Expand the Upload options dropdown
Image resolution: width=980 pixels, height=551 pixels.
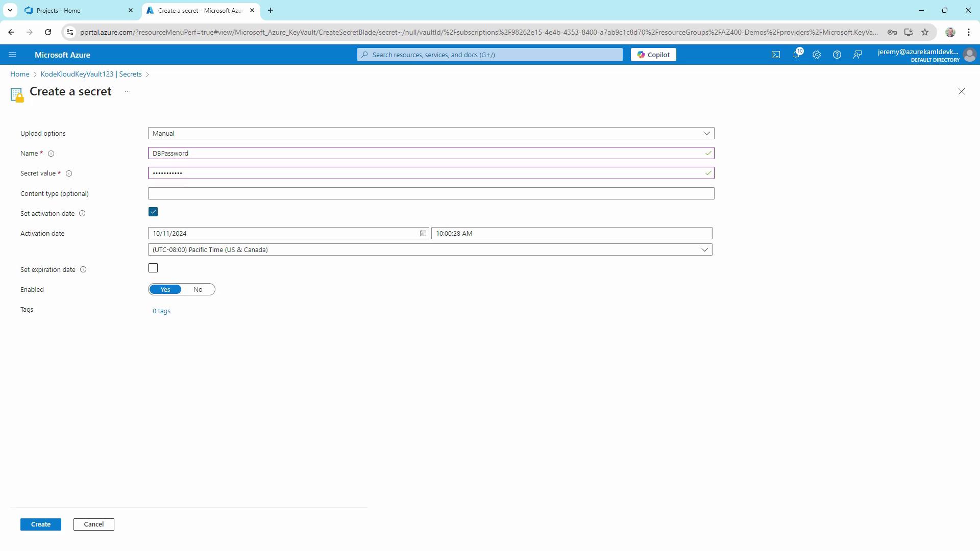click(x=431, y=133)
